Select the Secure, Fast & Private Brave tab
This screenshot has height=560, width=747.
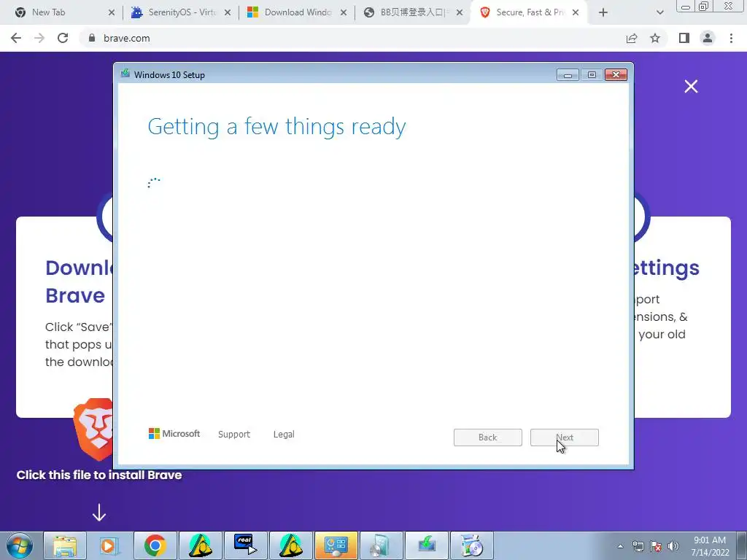530,12
